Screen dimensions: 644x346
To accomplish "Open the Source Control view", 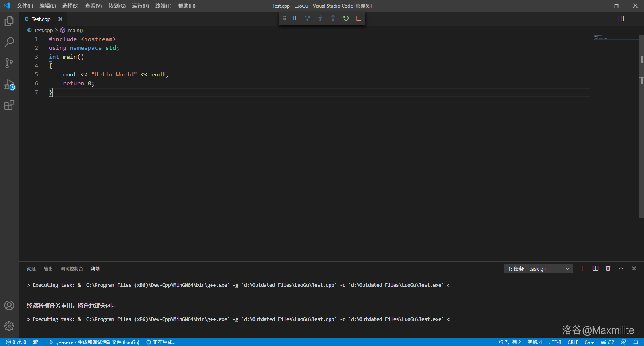I will click(9, 63).
